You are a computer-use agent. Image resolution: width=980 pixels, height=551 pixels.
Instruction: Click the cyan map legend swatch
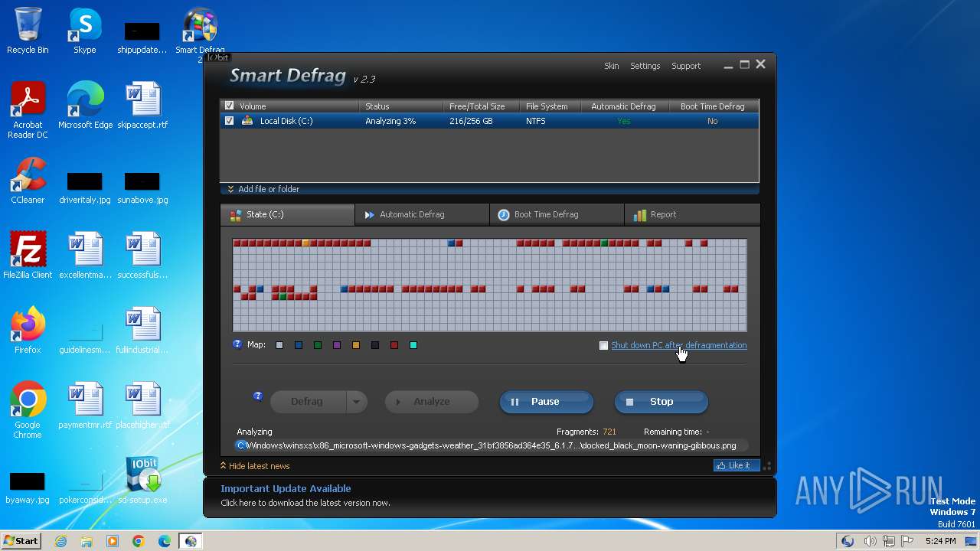point(413,346)
